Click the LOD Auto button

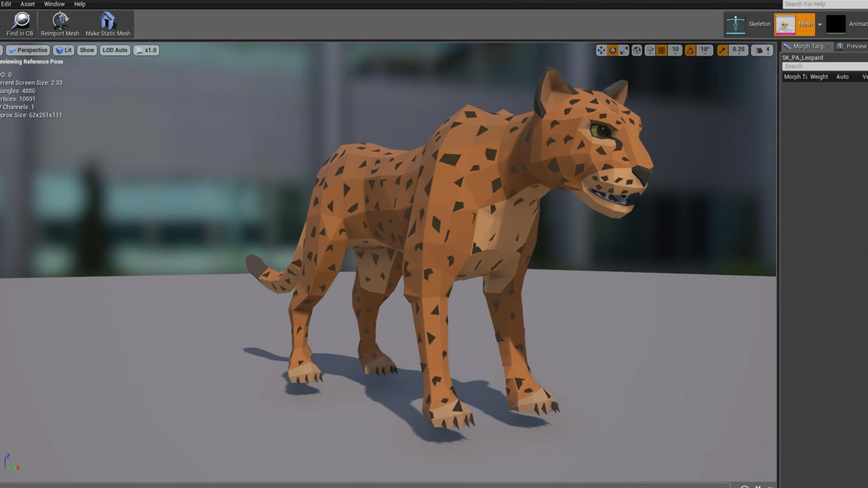[115, 50]
